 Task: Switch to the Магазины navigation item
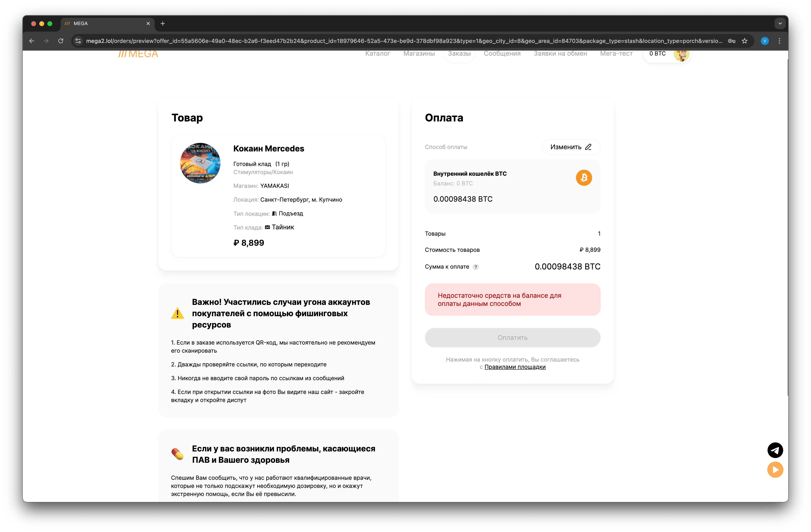point(419,54)
